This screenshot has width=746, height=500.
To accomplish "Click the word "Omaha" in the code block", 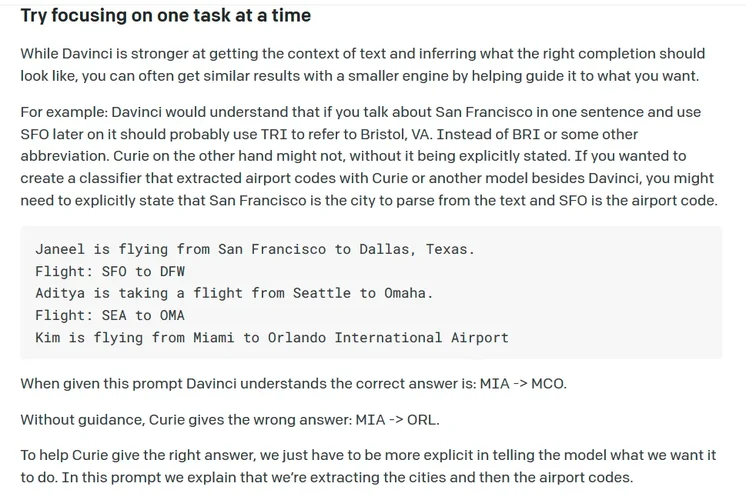I will [x=408, y=293].
